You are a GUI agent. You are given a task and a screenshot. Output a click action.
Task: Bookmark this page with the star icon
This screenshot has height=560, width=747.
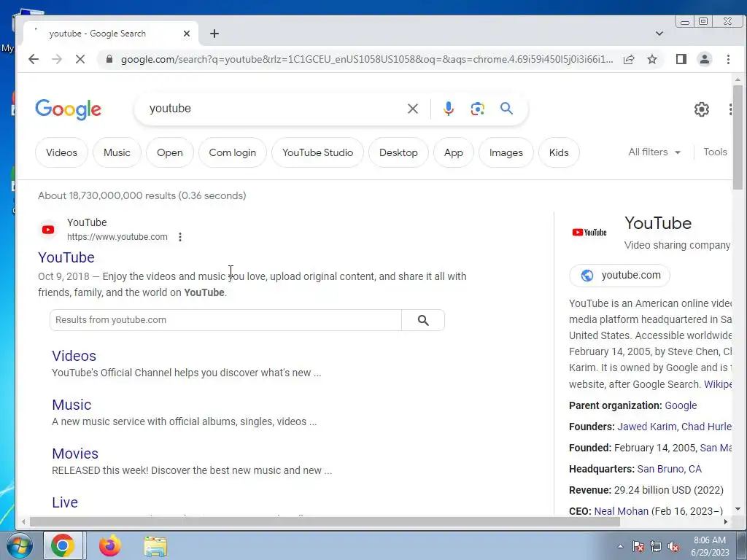[x=652, y=59]
